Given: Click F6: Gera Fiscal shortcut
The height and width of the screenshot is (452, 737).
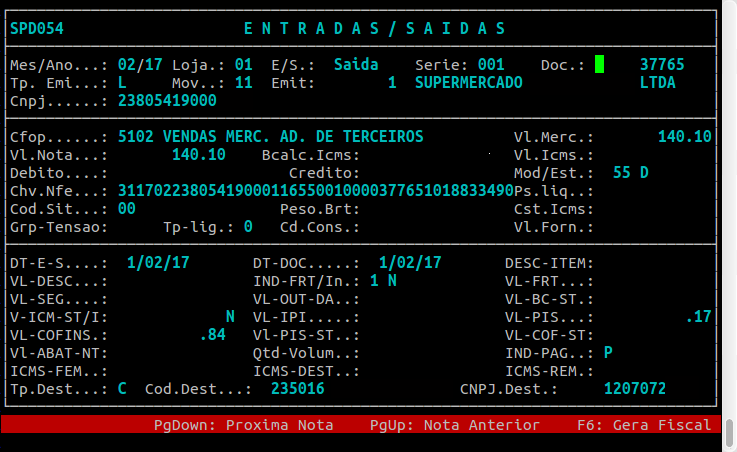Looking at the screenshot, I should (x=644, y=425).
